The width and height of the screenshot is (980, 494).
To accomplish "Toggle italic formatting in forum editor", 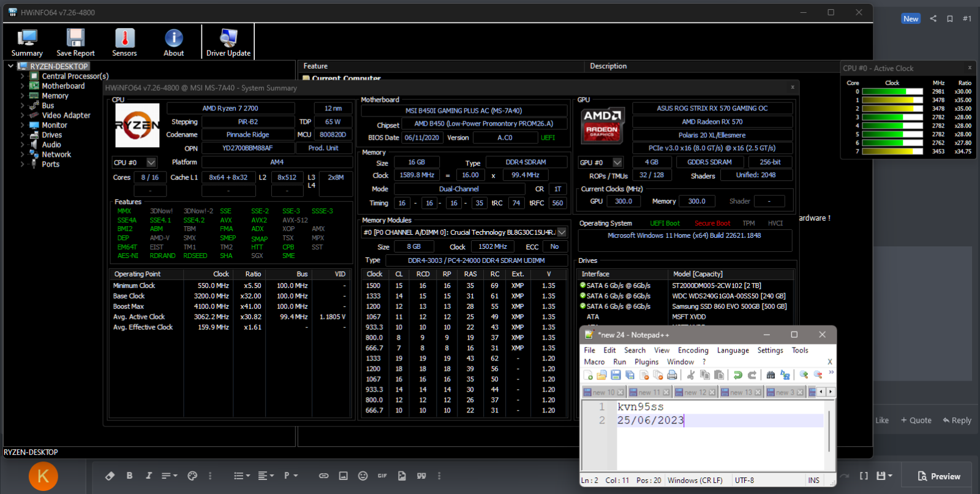I will pyautogui.click(x=148, y=476).
